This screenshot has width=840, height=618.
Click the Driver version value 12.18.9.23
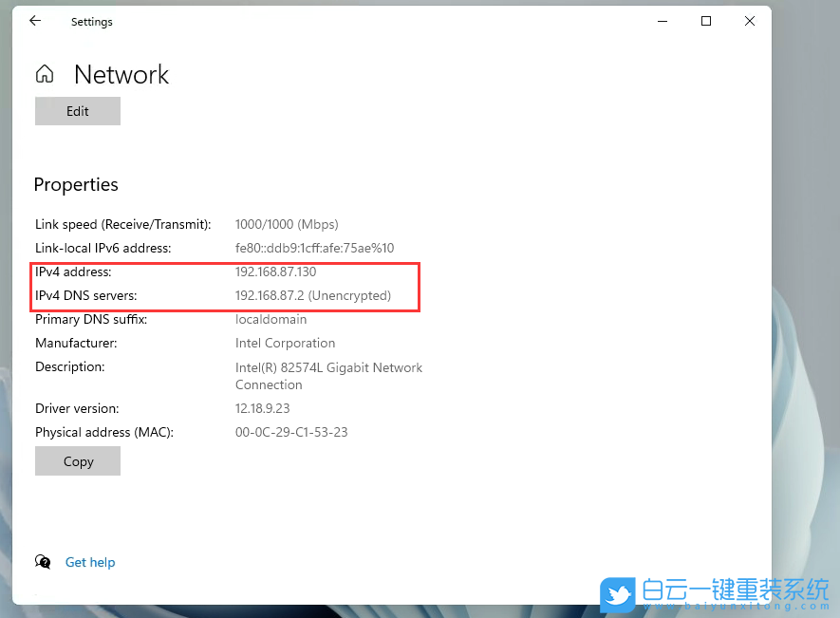[x=263, y=408]
